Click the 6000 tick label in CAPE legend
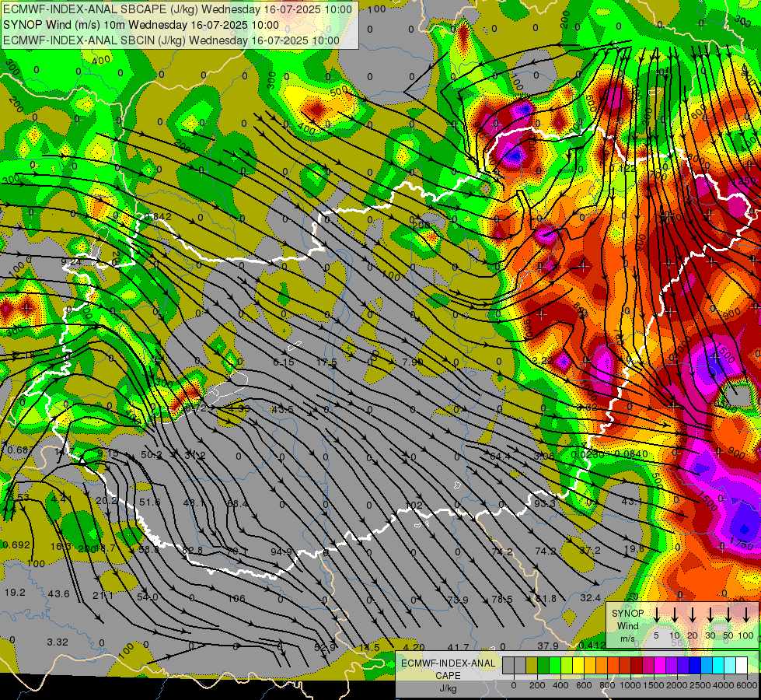This screenshot has width=761, height=700. point(747,685)
